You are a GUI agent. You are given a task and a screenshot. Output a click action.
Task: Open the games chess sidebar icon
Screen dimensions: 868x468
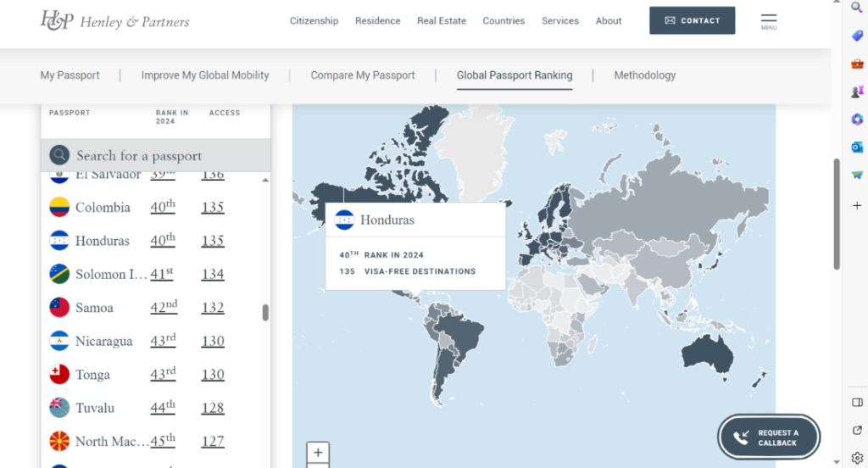click(x=857, y=92)
